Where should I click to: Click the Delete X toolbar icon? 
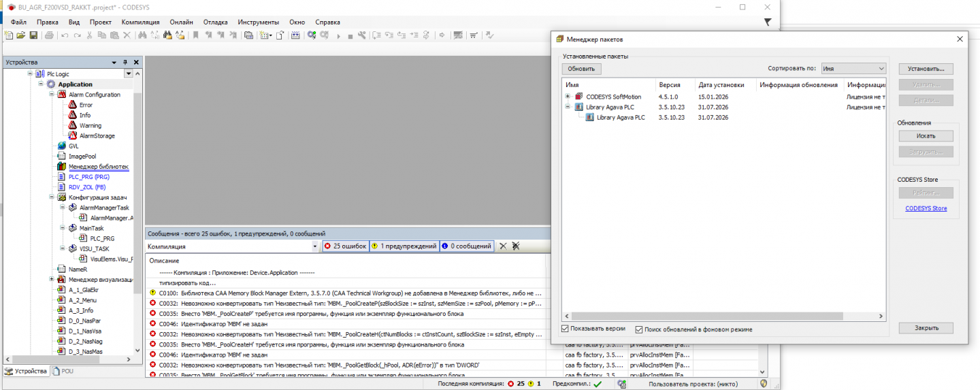[x=127, y=35]
